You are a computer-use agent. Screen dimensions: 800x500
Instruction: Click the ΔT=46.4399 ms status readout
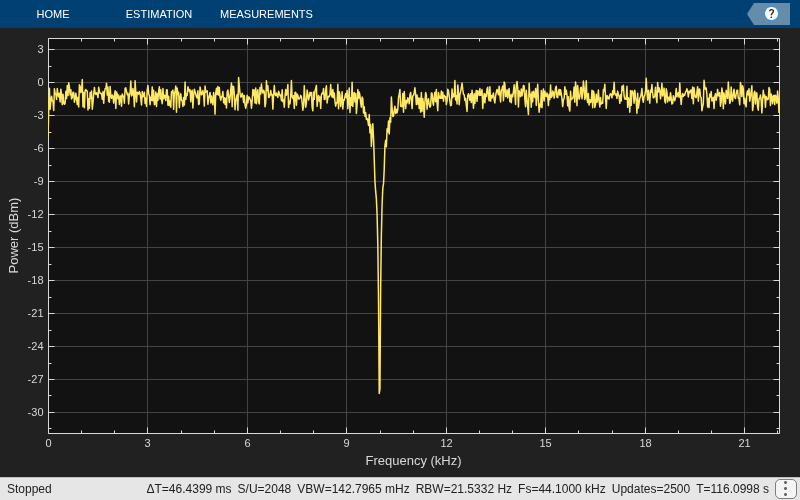pos(189,489)
